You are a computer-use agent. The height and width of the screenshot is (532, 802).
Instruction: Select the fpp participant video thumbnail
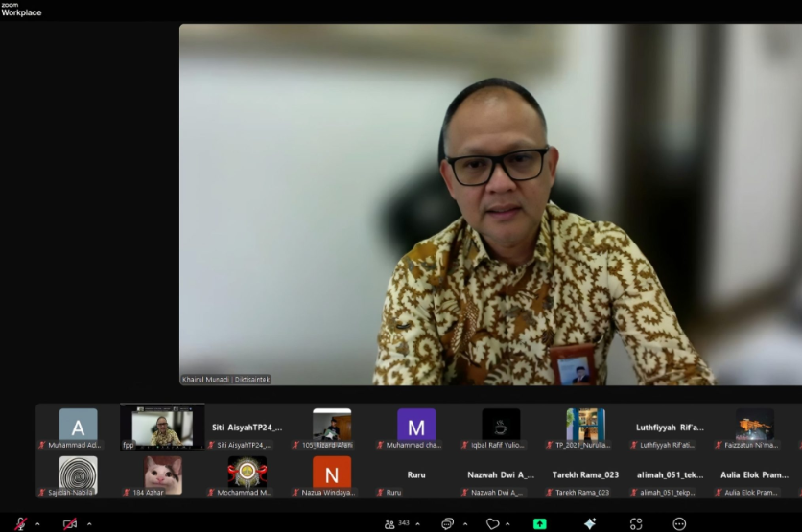[162, 428]
